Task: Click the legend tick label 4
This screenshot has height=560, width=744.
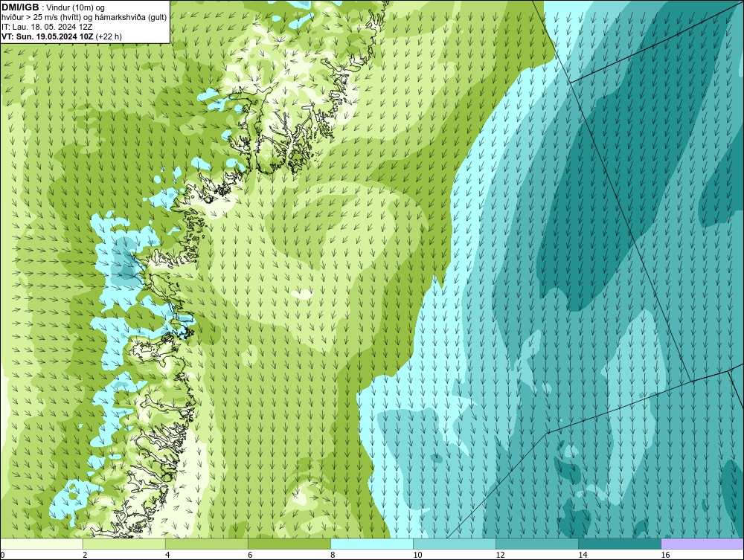Action: click(x=167, y=555)
